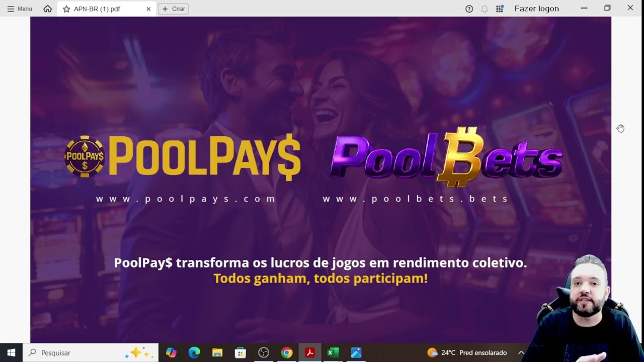Open Copilot from the taskbar
Viewport: 644px width, 362px height.
(x=171, y=352)
